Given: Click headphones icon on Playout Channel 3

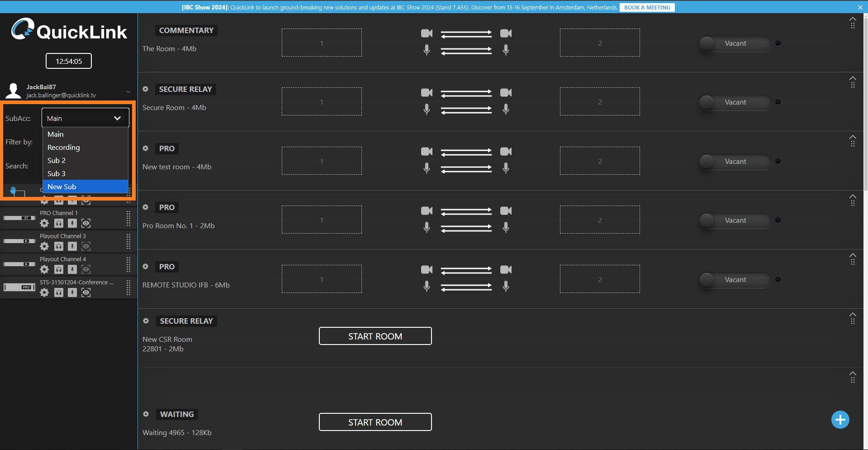Looking at the screenshot, I should pyautogui.click(x=59, y=246).
